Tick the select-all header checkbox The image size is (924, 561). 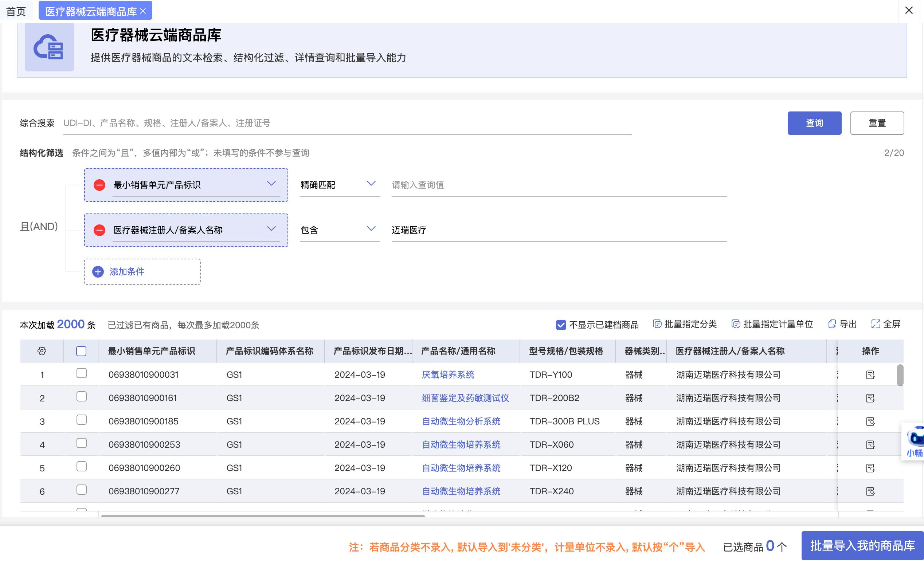81,351
